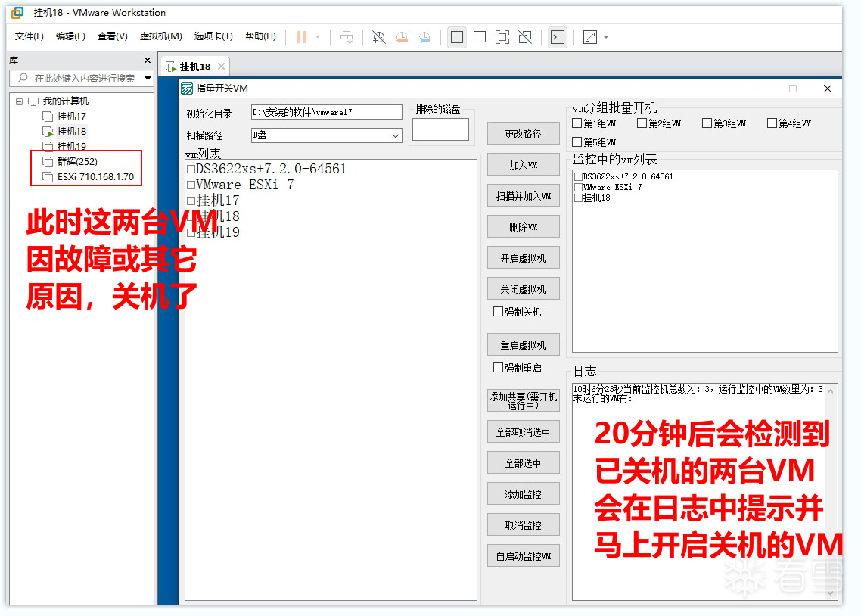Check VMware ESXi 7 in the monitored list
The height and width of the screenshot is (616, 861).
pyautogui.click(x=578, y=187)
